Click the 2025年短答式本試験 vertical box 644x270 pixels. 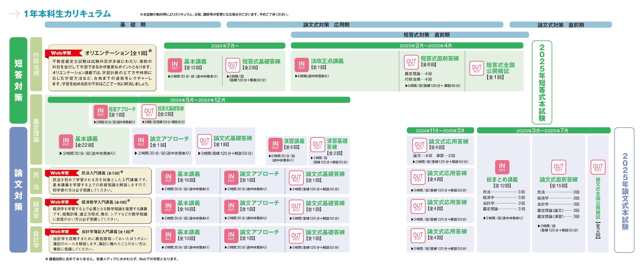(x=542, y=82)
